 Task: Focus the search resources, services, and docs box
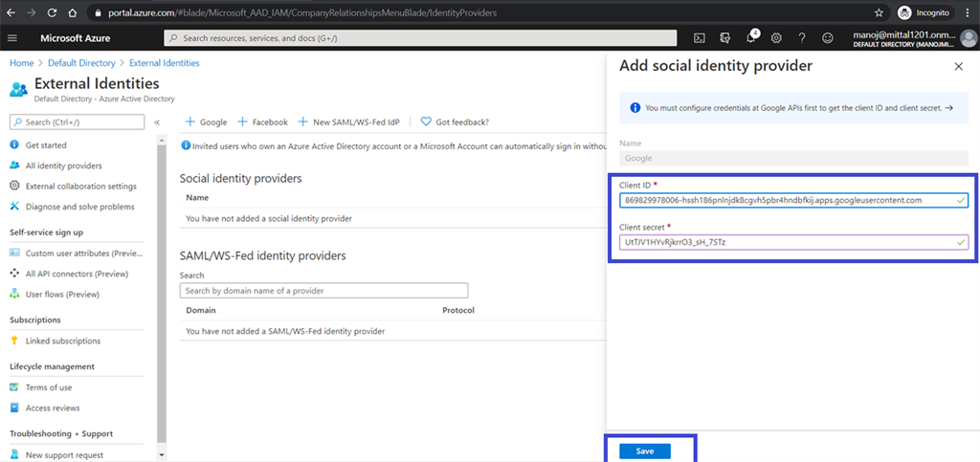pos(420,38)
